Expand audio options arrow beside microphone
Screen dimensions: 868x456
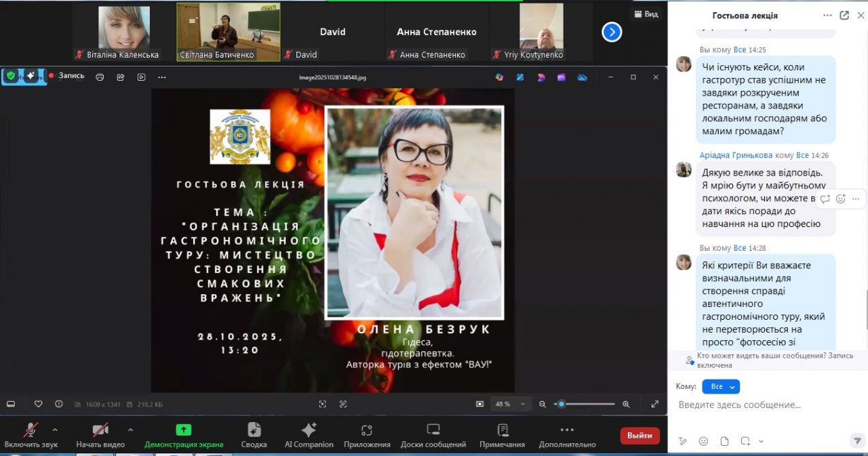click(x=55, y=430)
